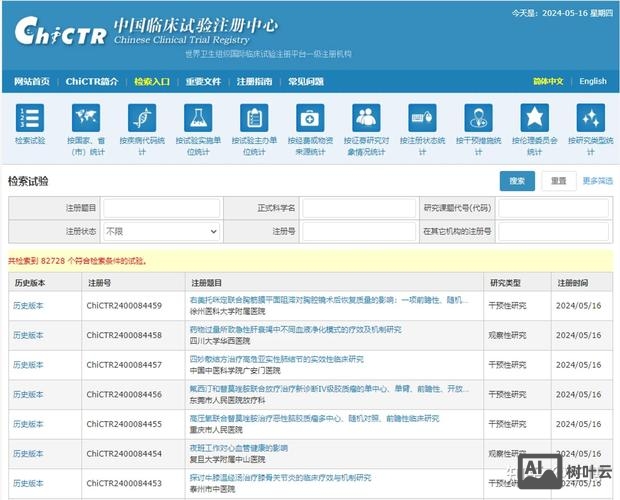Click registration number ChiCTR2400084459

pos(124,306)
